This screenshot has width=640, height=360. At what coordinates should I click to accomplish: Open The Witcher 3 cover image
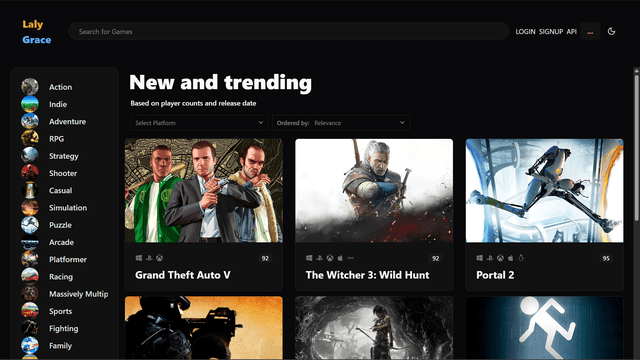tap(374, 191)
